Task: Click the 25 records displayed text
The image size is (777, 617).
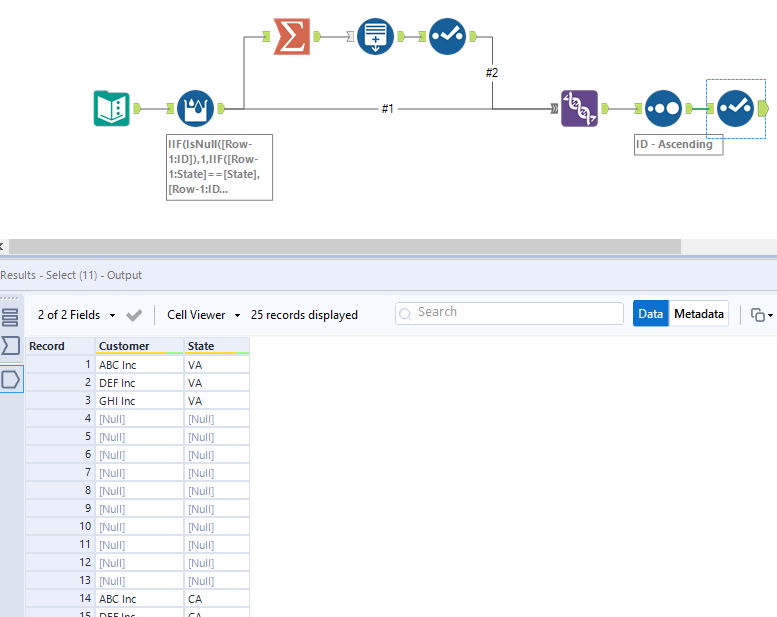Action: click(x=304, y=315)
